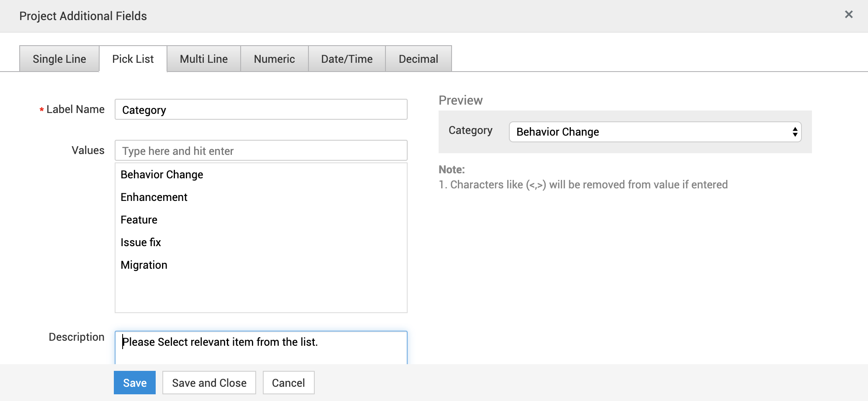Click the preview dropdown arrow stepper
Viewport: 868px width, 401px height.
(795, 132)
